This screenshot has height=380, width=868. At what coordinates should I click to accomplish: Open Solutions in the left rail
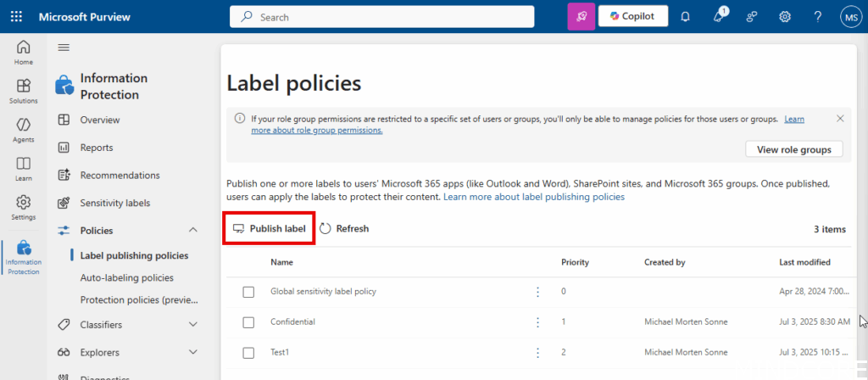tap(24, 91)
